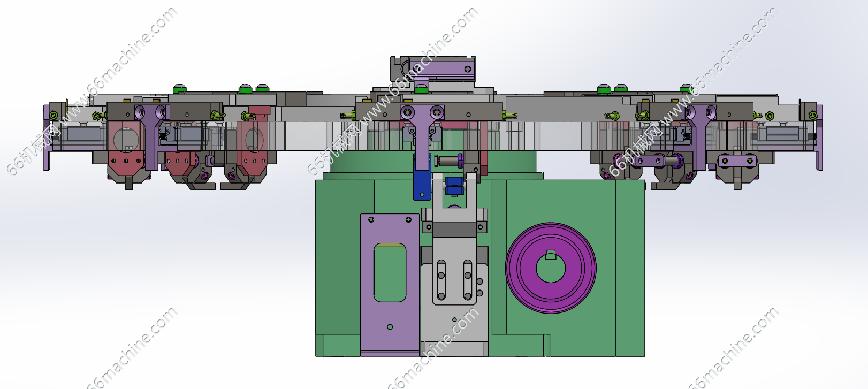868x389 pixels.
Task: Click the left slot in gray slotted plate
Action: click(441, 280)
